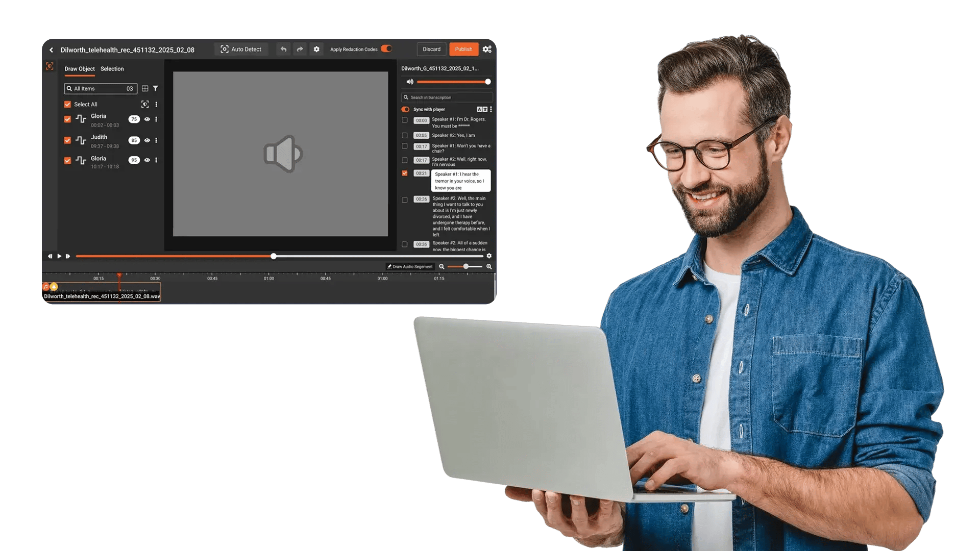Screen dimensions: 980x551
Task: Open playback settings gear beside progress bar
Action: coord(489,256)
